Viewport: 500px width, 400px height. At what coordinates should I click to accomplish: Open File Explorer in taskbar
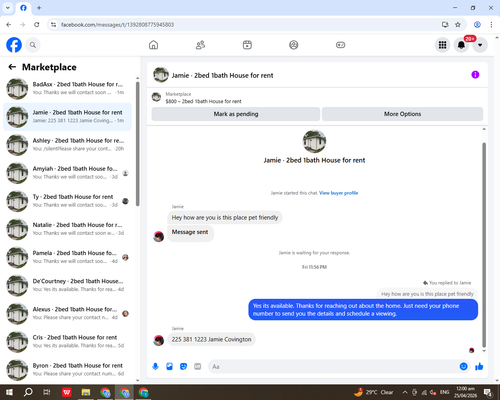[86, 392]
